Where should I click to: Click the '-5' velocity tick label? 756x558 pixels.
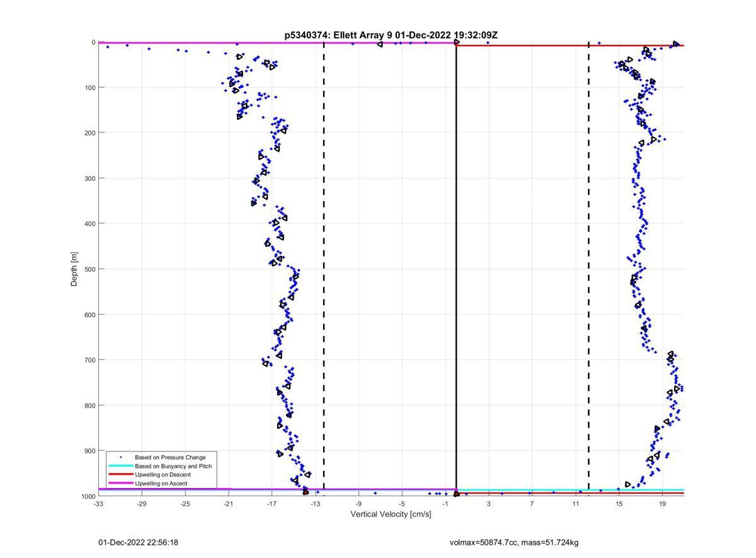click(x=402, y=504)
